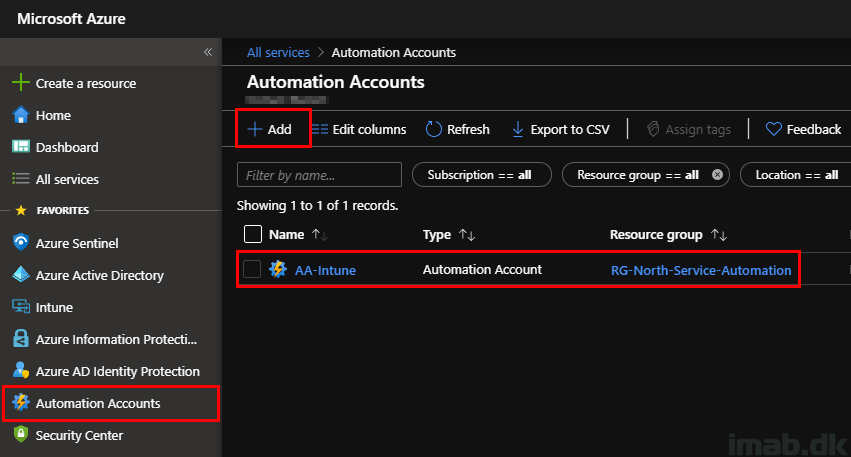
Task: Open All services in the sidebar
Action: click(x=67, y=180)
